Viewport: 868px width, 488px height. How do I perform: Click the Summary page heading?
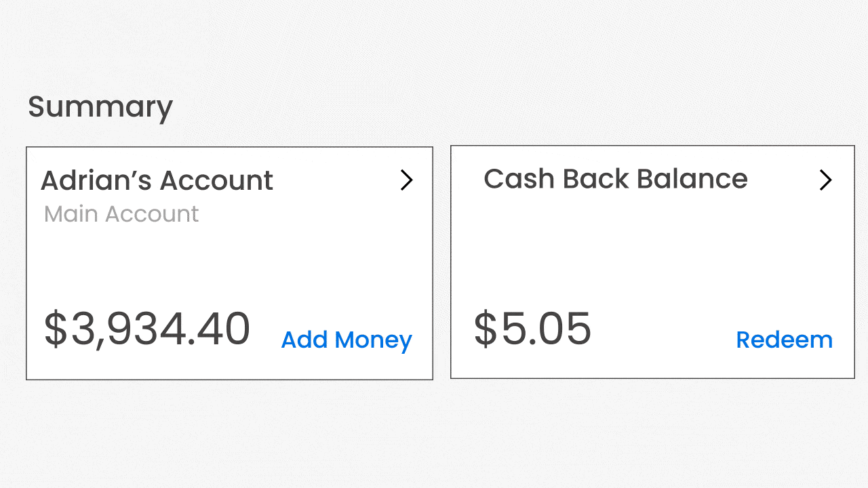coord(100,107)
